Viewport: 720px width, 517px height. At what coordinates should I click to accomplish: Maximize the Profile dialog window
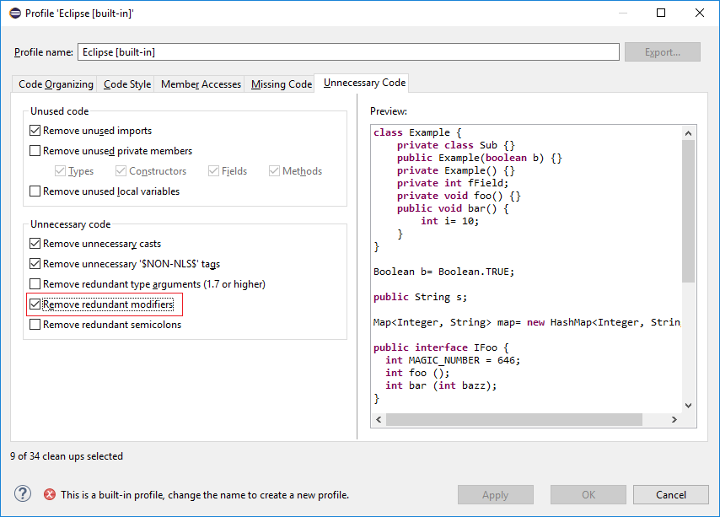(x=660, y=13)
